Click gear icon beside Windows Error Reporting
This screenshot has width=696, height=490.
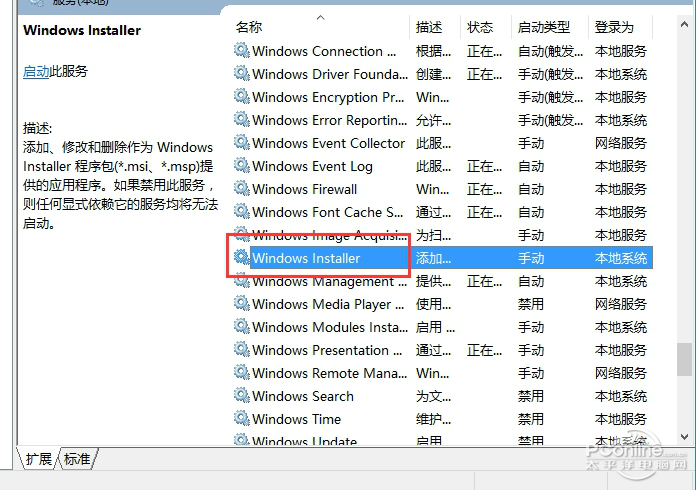coord(242,120)
